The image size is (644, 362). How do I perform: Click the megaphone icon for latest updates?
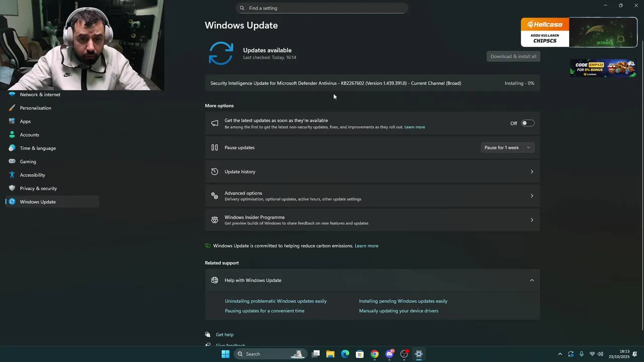pos(215,123)
